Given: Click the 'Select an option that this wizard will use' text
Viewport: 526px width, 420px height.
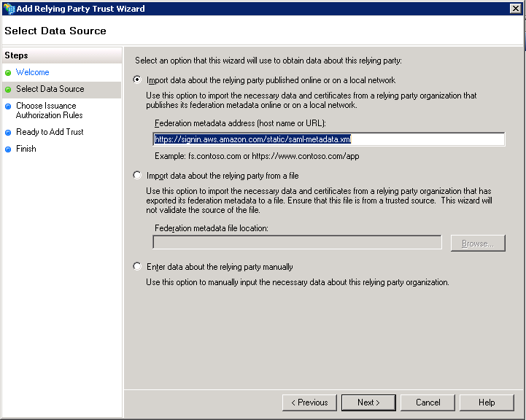Looking at the screenshot, I should [268, 61].
